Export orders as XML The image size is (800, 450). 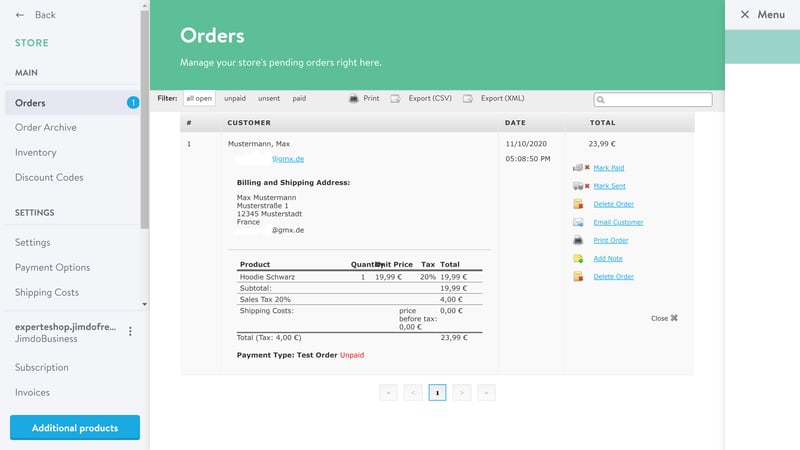[494, 99]
